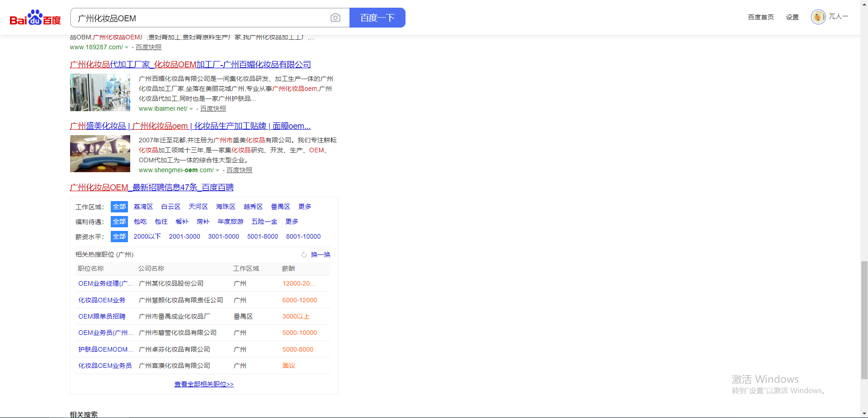Filter benefits by 包吃
The image size is (868, 418).
tap(140, 221)
